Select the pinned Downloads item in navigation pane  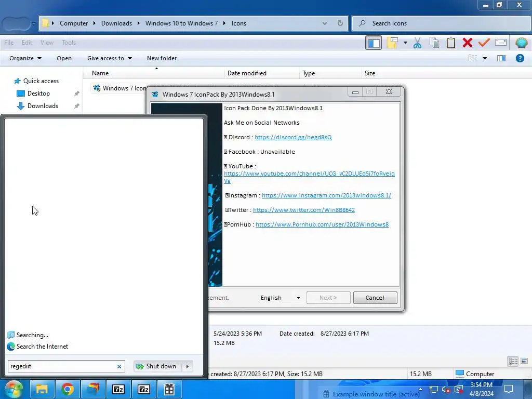pos(37,106)
